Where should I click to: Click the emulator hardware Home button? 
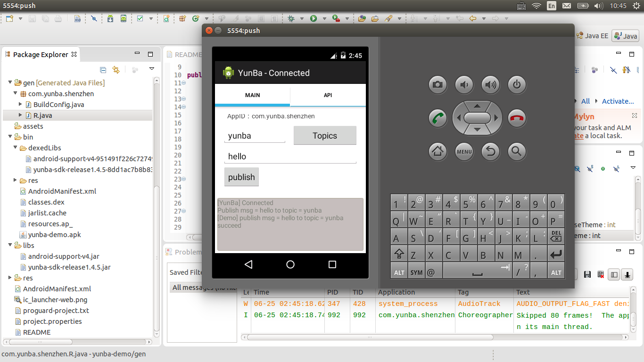tap(438, 151)
